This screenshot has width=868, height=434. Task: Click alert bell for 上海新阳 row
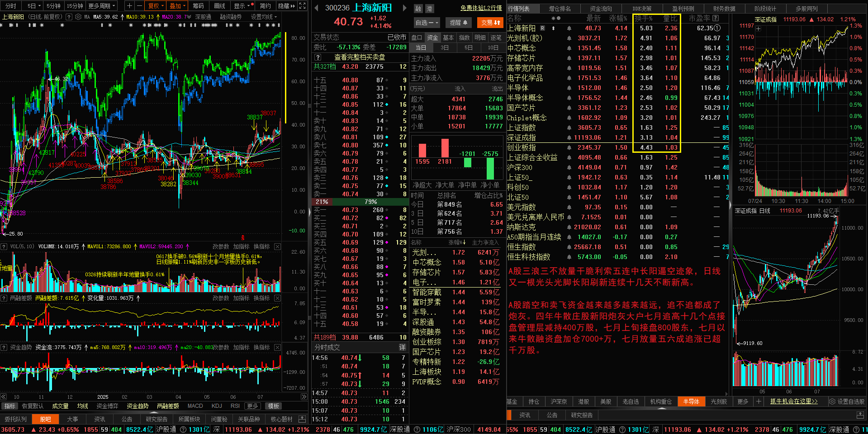569,28
